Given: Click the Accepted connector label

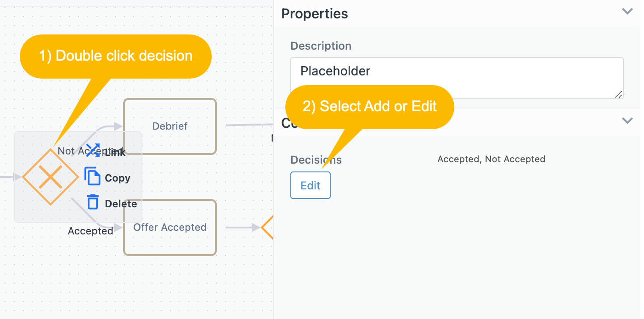Looking at the screenshot, I should coord(90,231).
